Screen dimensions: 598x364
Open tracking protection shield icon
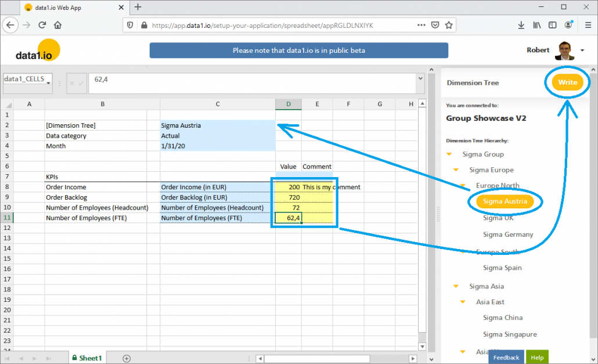(x=130, y=25)
